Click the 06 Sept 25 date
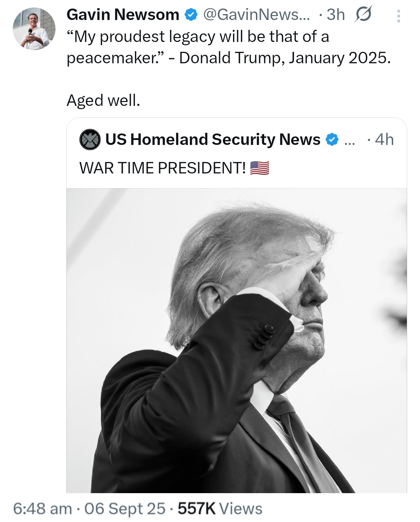420x522 pixels. pos(125,509)
